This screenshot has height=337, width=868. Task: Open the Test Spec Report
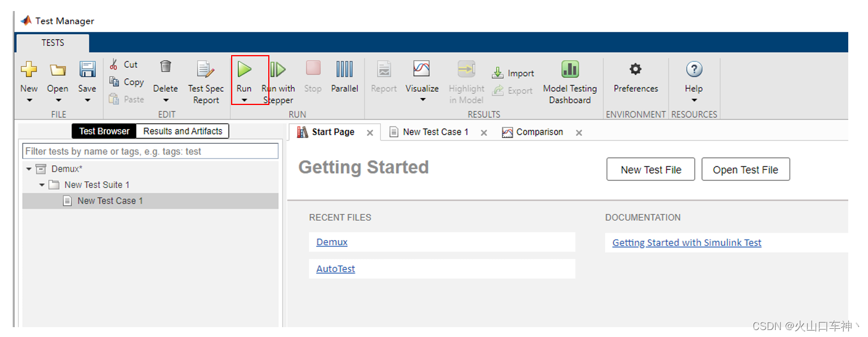(x=206, y=81)
